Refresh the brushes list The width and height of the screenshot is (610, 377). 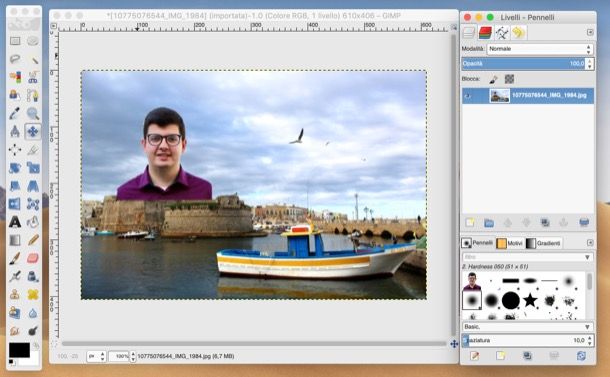[x=581, y=356]
